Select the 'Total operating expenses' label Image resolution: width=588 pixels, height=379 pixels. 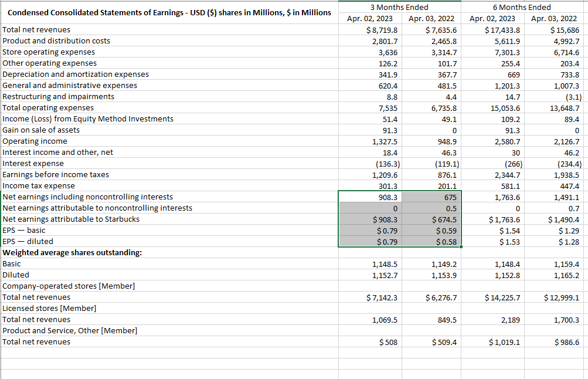click(48, 108)
